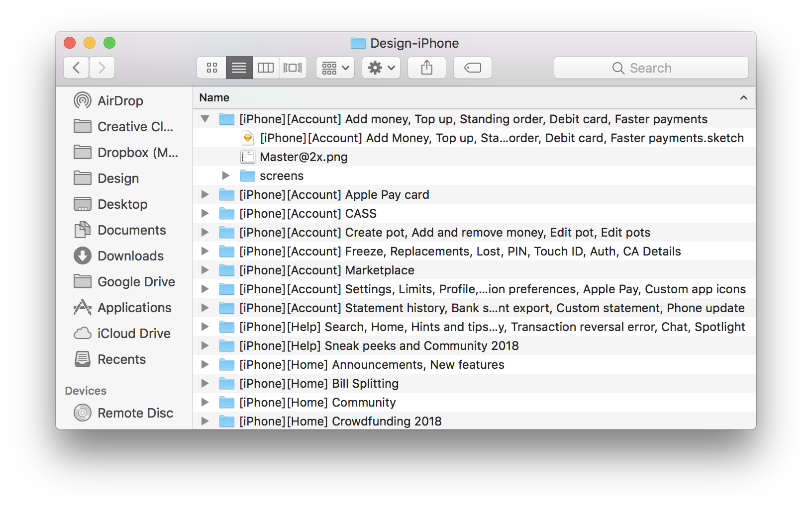Open Applications in the sidebar
812x509 pixels.
(122, 307)
